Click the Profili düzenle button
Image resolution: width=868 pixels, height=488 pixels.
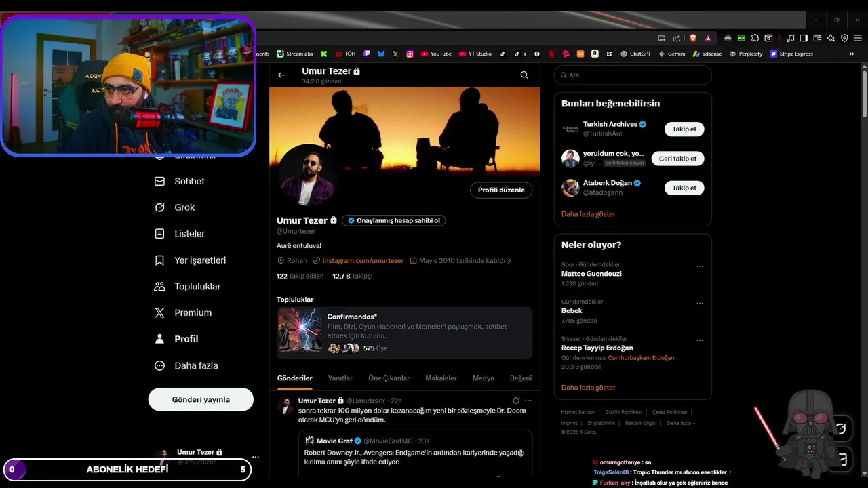[x=501, y=190]
